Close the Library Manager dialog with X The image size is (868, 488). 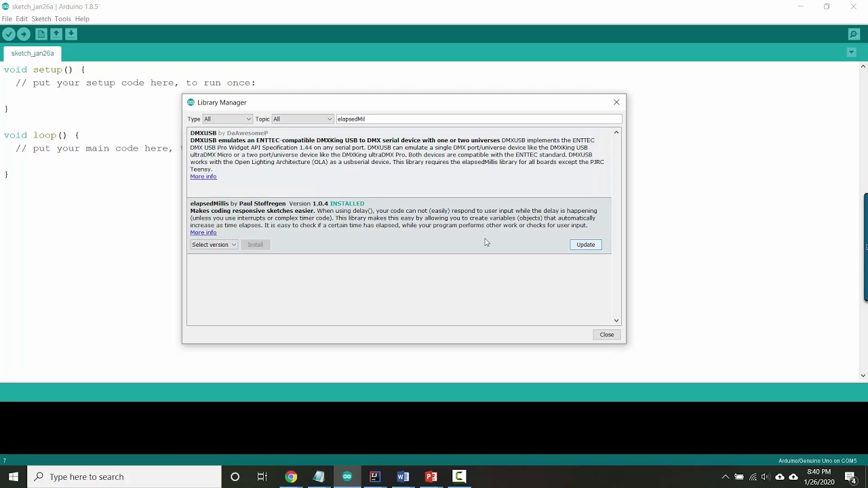[616, 102]
